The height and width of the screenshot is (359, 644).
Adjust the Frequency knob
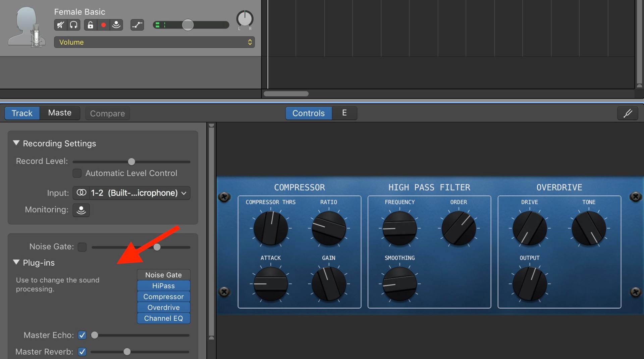tap(399, 228)
